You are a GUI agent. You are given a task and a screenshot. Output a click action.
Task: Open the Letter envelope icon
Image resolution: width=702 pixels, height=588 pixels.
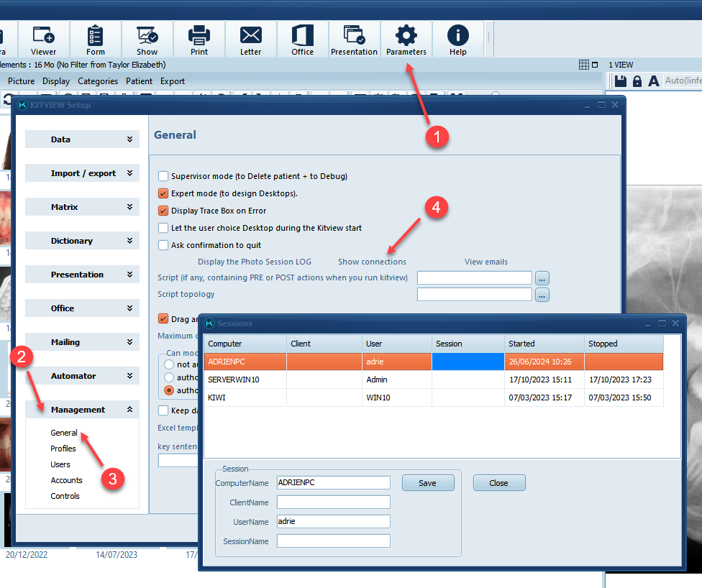(251, 39)
